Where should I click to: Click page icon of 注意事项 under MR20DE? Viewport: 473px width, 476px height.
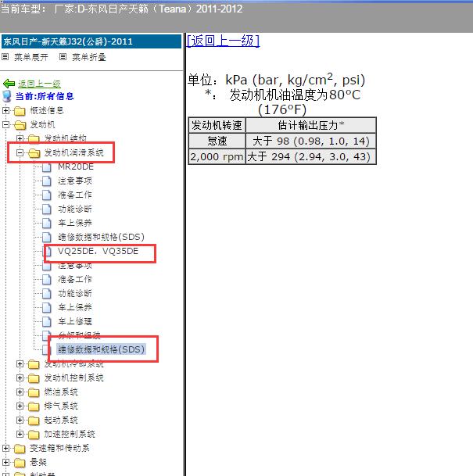tap(46, 181)
